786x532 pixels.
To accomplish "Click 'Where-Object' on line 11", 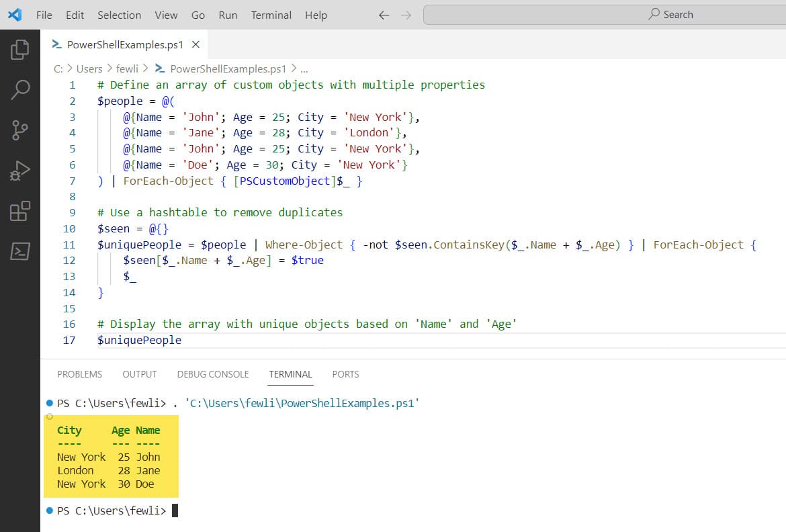I will click(x=304, y=245).
